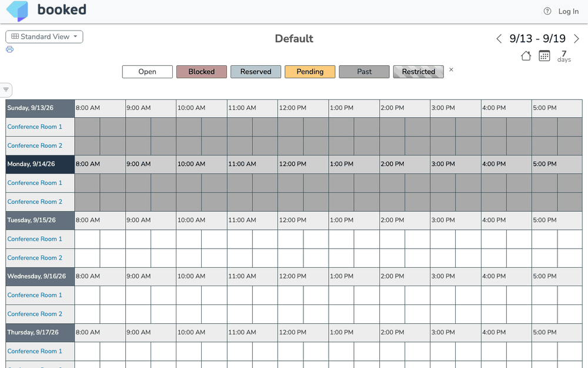Open Conference Room 1 under Monday 9/14/26
The height and width of the screenshot is (368, 588).
[35, 183]
